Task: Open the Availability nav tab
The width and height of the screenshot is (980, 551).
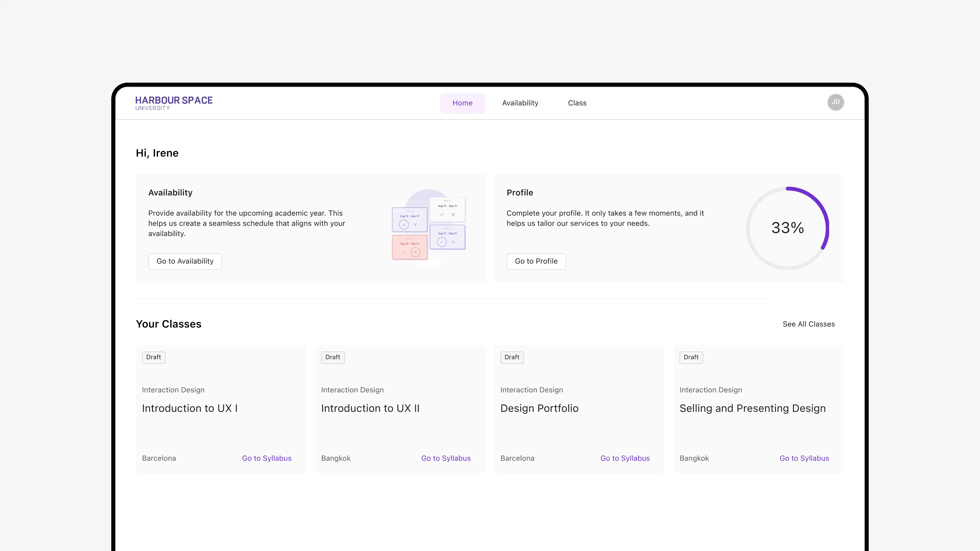Action: [520, 103]
